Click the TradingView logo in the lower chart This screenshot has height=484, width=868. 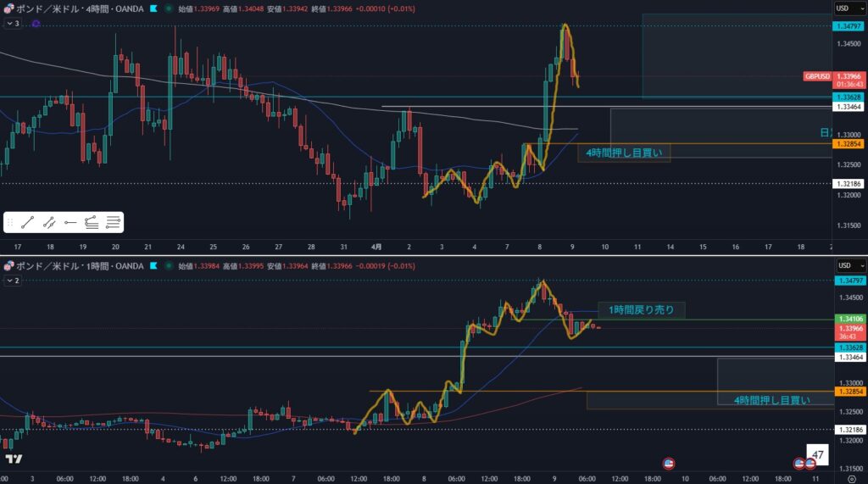(14, 459)
